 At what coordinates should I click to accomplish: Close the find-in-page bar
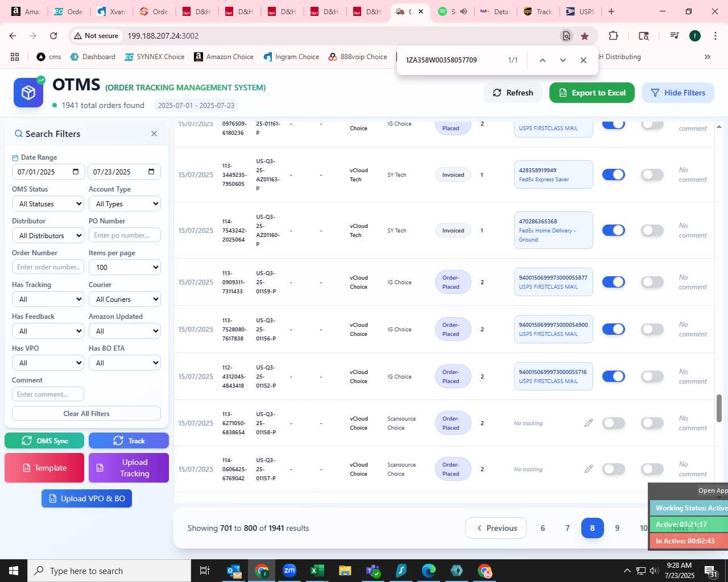click(x=584, y=60)
